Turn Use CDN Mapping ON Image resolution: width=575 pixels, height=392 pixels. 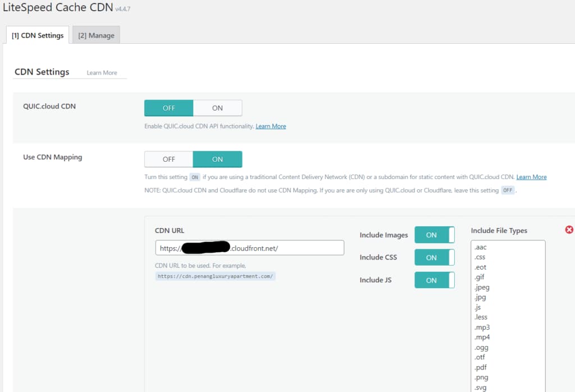click(x=217, y=159)
